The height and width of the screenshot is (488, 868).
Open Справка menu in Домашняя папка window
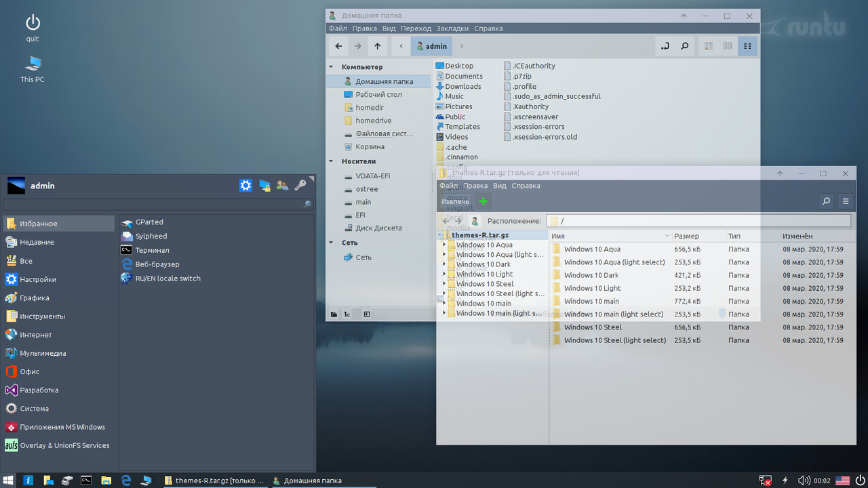pyautogui.click(x=488, y=28)
